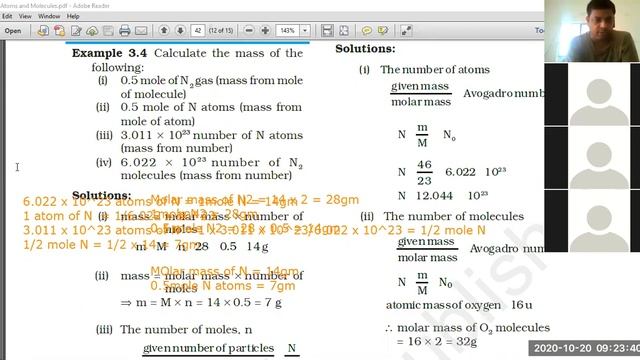The width and height of the screenshot is (640, 360).
Task: Click the Sign/Edit document icon
Action: 76,31
